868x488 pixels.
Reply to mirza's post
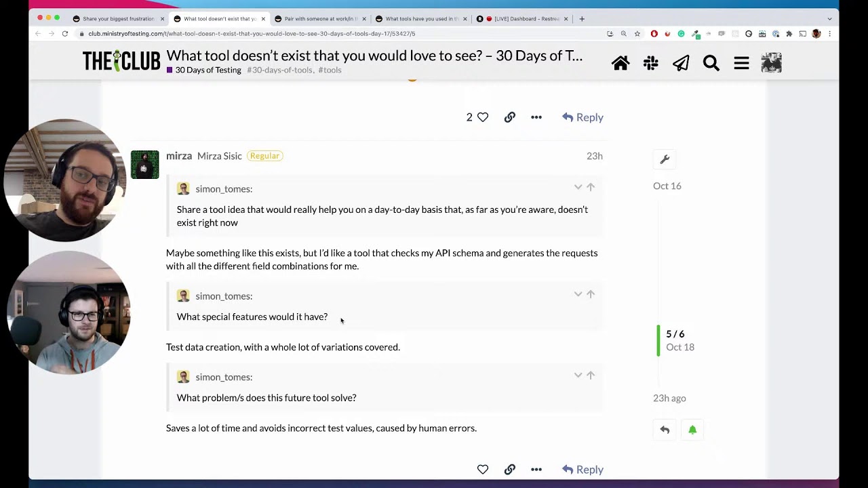click(x=583, y=469)
